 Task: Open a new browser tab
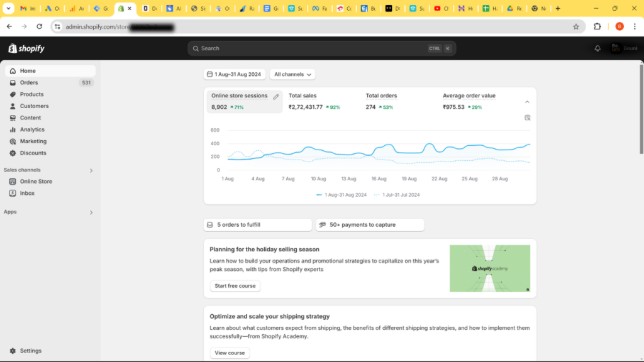[558, 8]
